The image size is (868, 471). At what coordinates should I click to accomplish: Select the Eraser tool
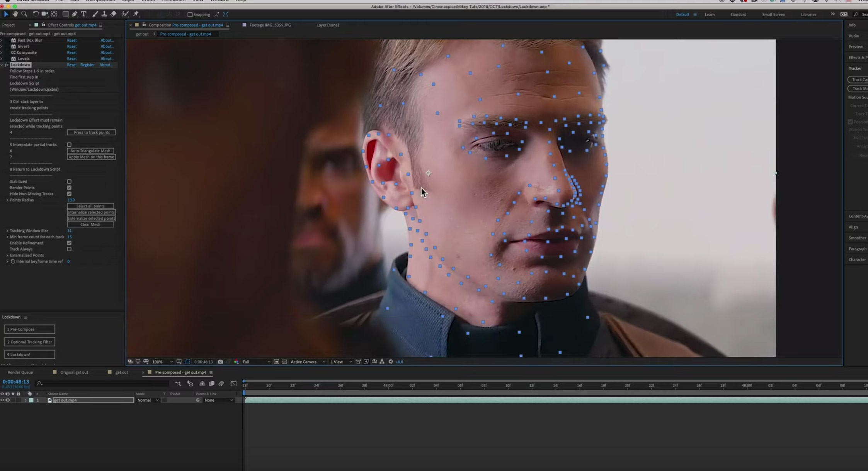[x=113, y=14]
